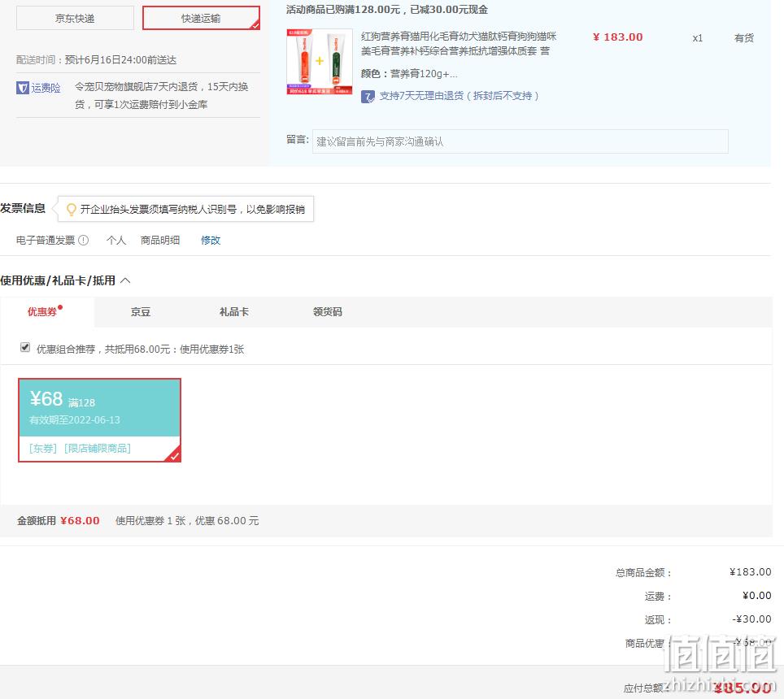Focus the 留言 message input field
Image resolution: width=784 pixels, height=699 pixels.
520,141
